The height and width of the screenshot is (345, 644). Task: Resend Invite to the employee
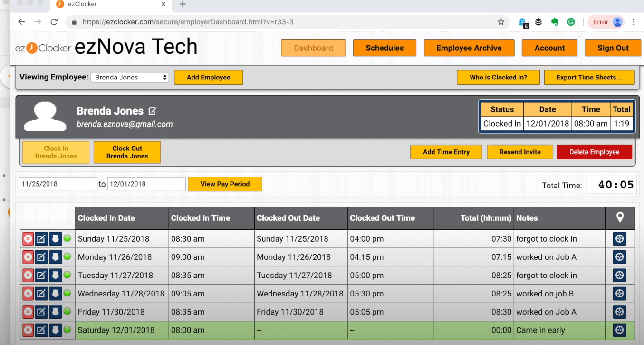[520, 152]
